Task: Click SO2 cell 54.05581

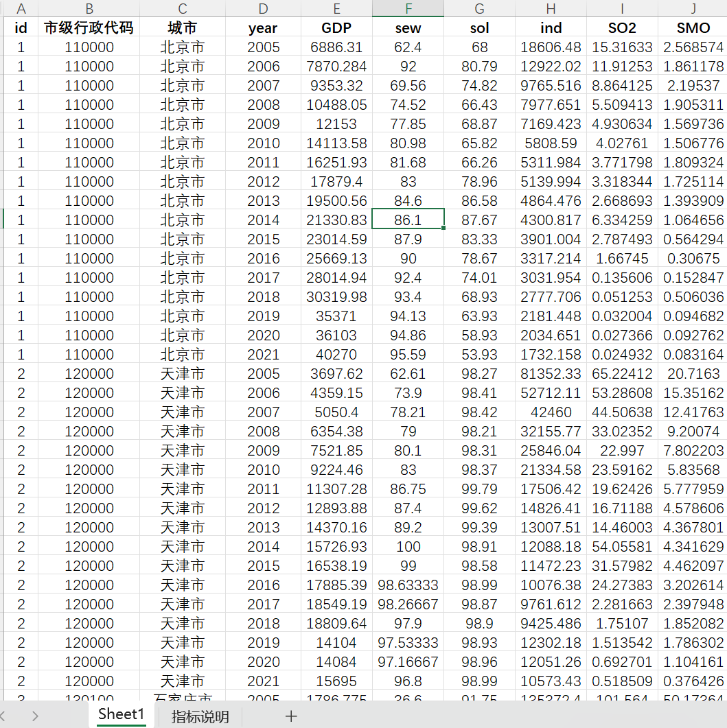Action: [623, 546]
